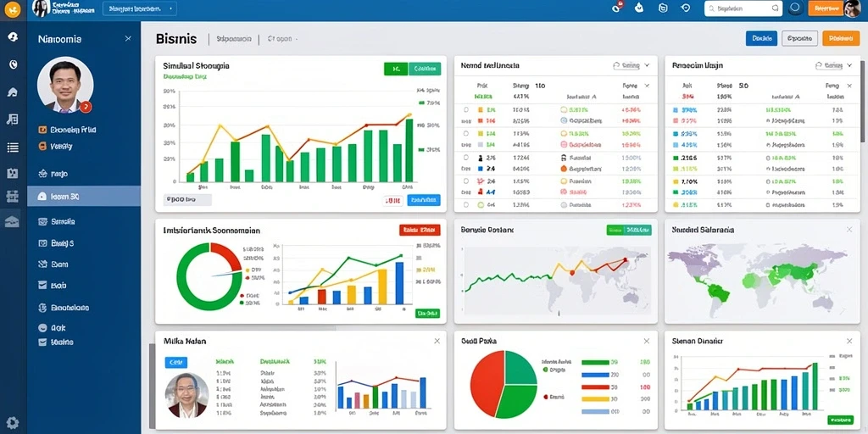
Task: Select the last row radio circle in Nemd table
Action: point(465,204)
